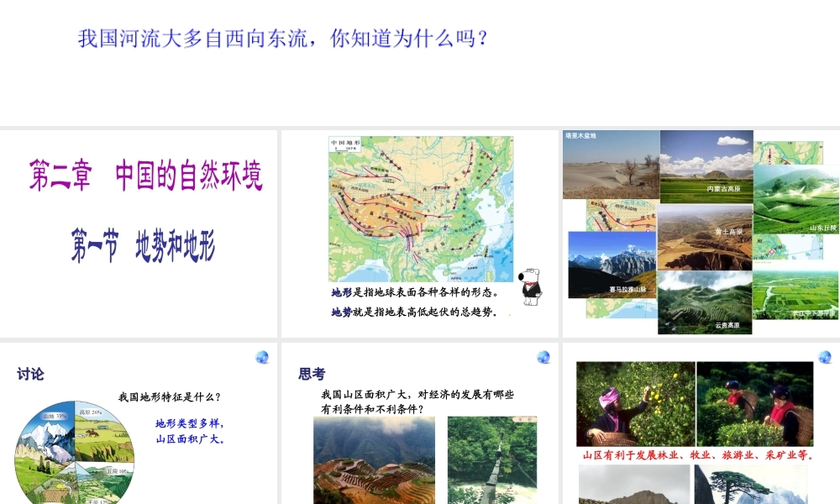The width and height of the screenshot is (840, 504).
Task: Click the blue text 地形类型多样，
Action: click(x=190, y=423)
